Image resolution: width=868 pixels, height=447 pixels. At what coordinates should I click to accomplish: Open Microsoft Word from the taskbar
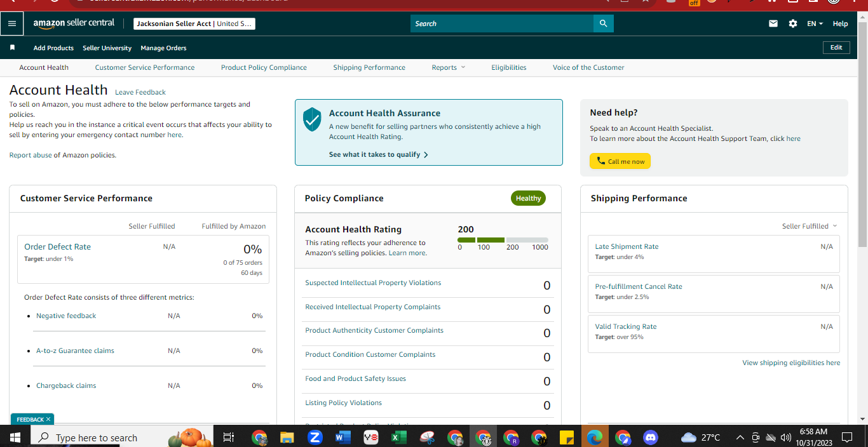click(343, 437)
